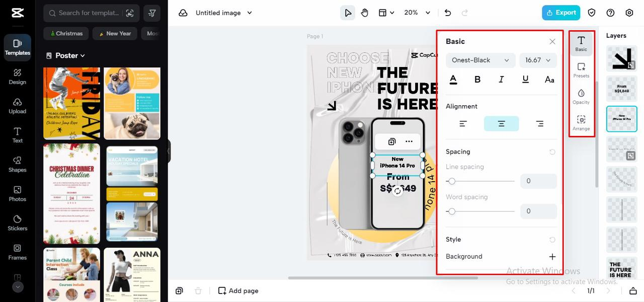
Task: Open the Opacity panel
Action: 581,97
